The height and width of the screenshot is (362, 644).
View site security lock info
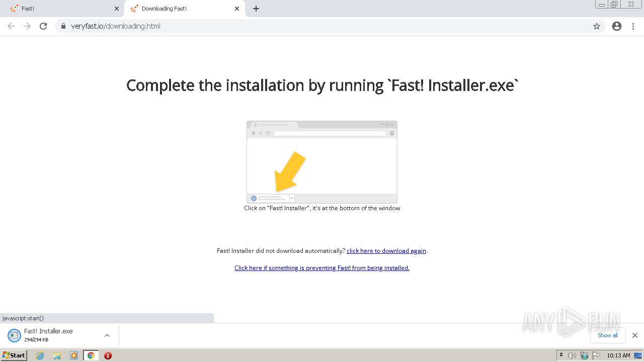tap(63, 26)
